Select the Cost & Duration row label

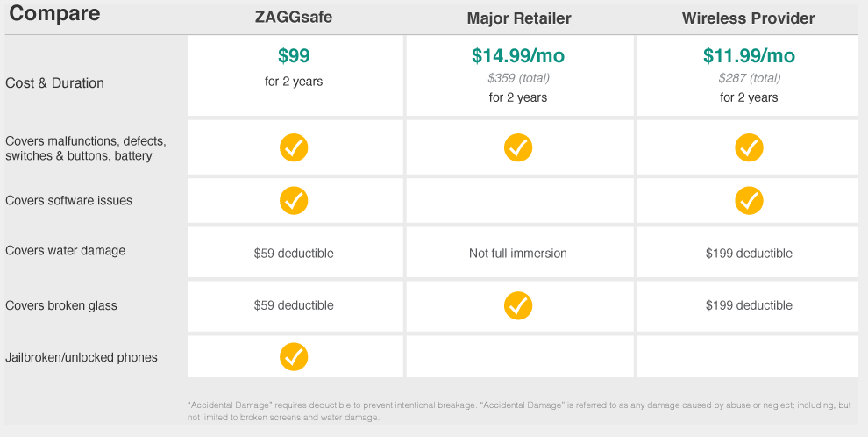point(55,83)
